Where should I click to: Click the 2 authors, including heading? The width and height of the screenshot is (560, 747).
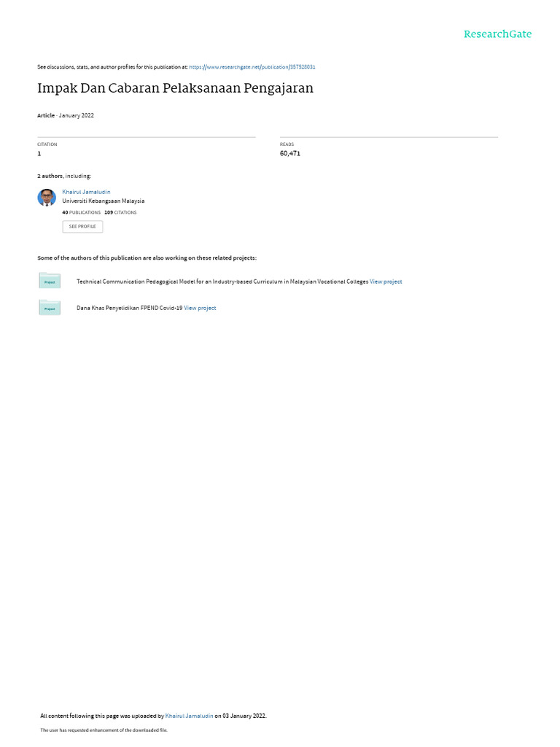(x=64, y=177)
